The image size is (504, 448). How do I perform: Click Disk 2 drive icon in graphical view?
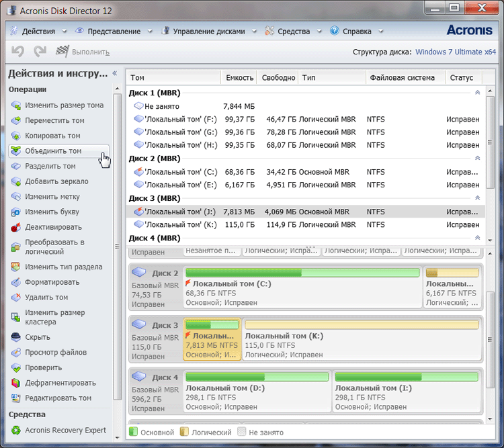[139, 272]
